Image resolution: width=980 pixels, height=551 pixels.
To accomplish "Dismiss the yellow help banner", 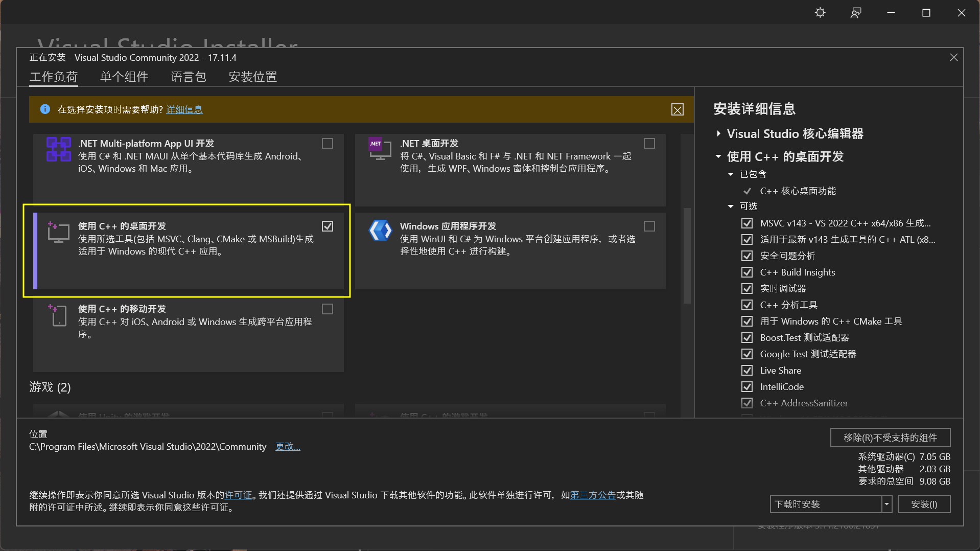I will point(677,110).
